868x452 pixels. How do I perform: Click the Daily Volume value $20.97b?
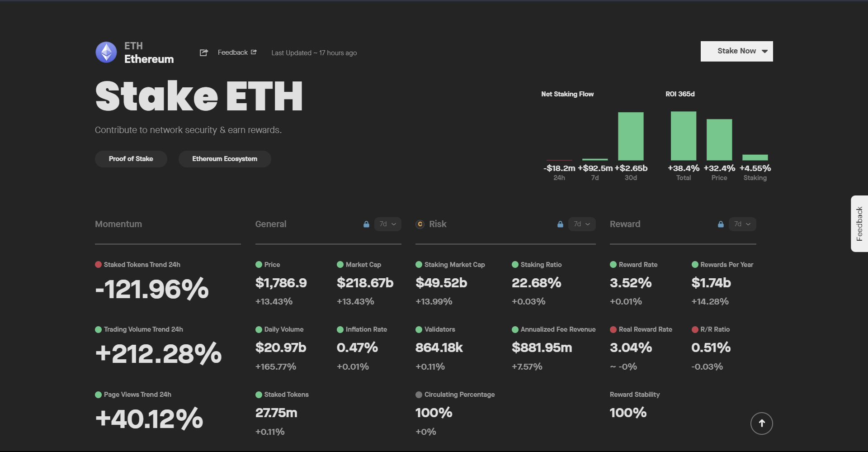click(x=281, y=347)
